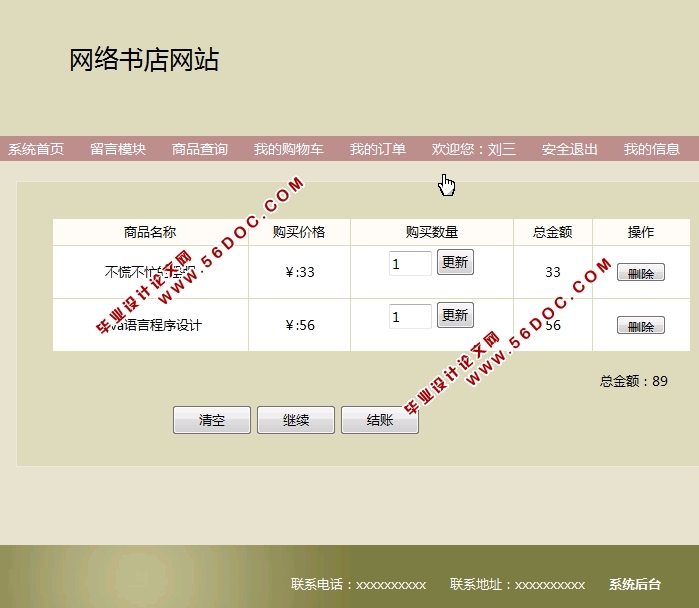The image size is (699, 608).
Task: Remove Java语言程序设计 using 删除
Action: (x=641, y=326)
